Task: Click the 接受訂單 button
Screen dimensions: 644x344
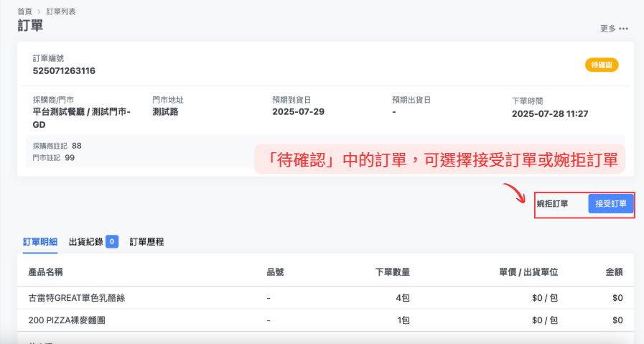Action: (611, 204)
